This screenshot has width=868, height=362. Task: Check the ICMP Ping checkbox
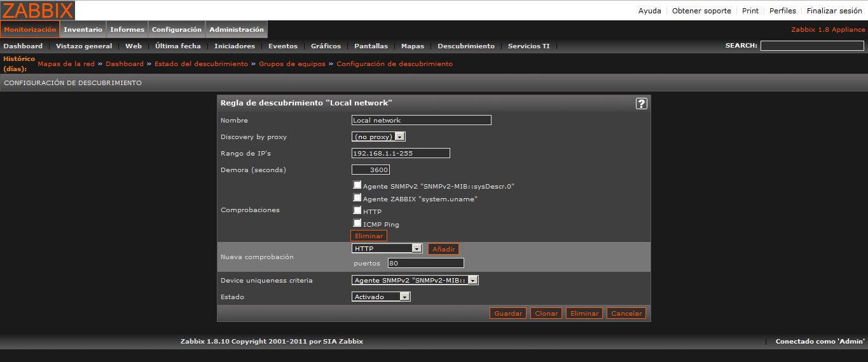[x=357, y=223]
